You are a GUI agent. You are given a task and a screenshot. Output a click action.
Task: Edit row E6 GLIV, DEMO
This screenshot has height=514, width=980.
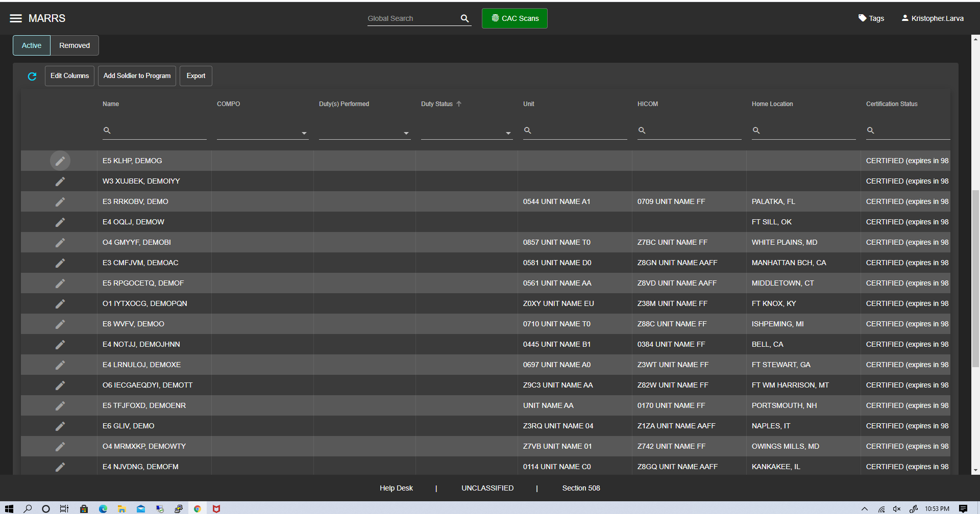(x=60, y=426)
